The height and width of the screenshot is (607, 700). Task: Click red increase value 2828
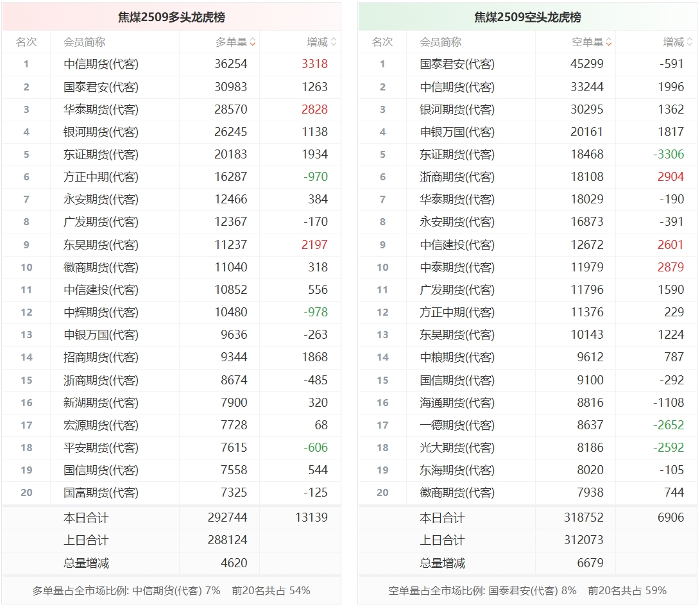pos(315,109)
